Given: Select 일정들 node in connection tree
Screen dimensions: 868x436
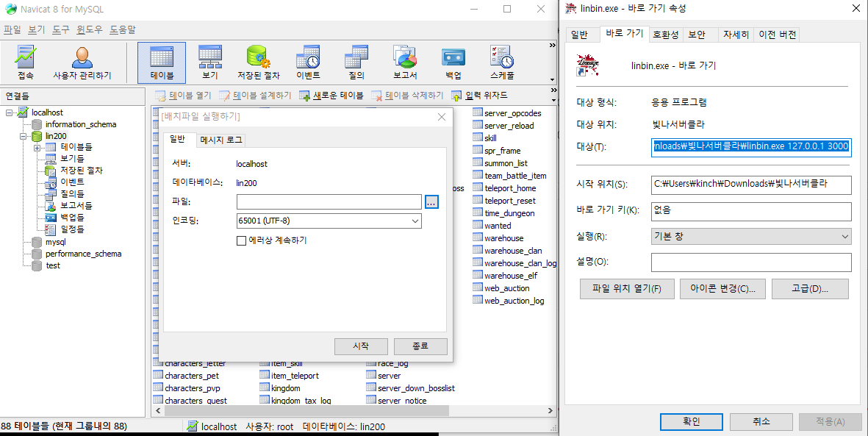Looking at the screenshot, I should tap(72, 229).
